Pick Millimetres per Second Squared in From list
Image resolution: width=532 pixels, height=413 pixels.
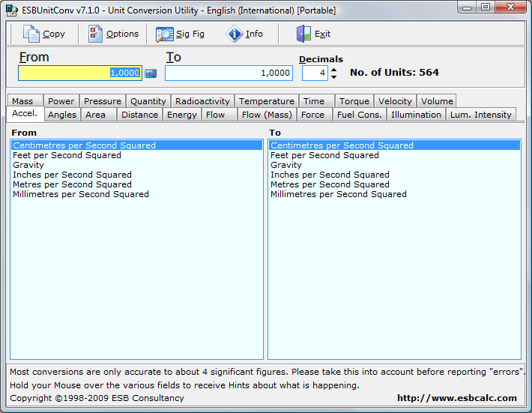tap(136, 194)
